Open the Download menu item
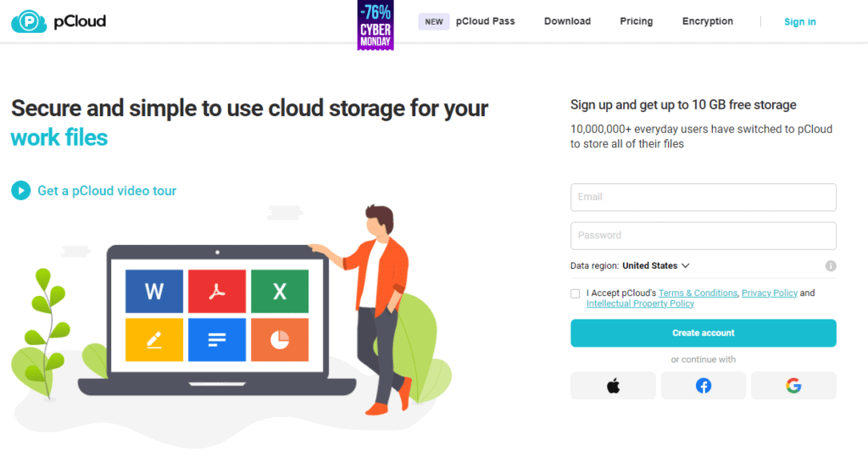 pos(567,21)
